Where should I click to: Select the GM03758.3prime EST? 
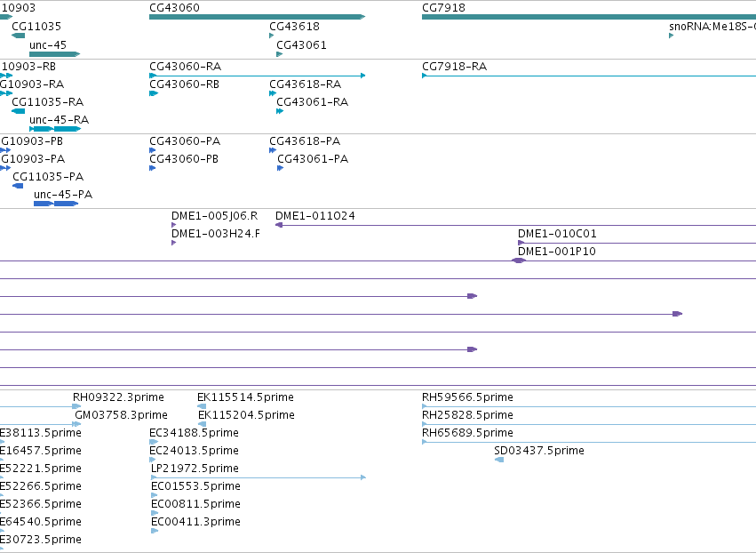pos(41,424)
